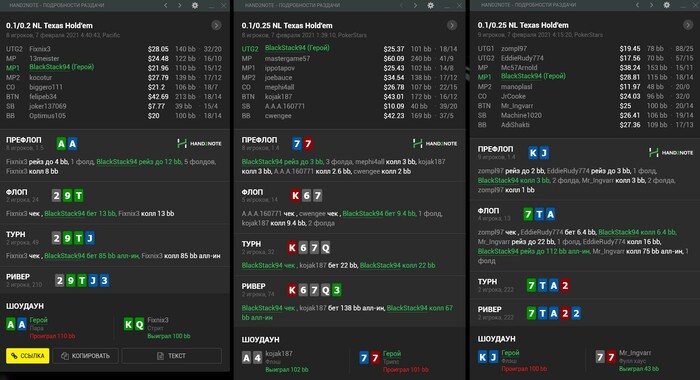This screenshot has width=700, height=380.
Task: Select player 13meister in the player list
Action: [x=44, y=58]
